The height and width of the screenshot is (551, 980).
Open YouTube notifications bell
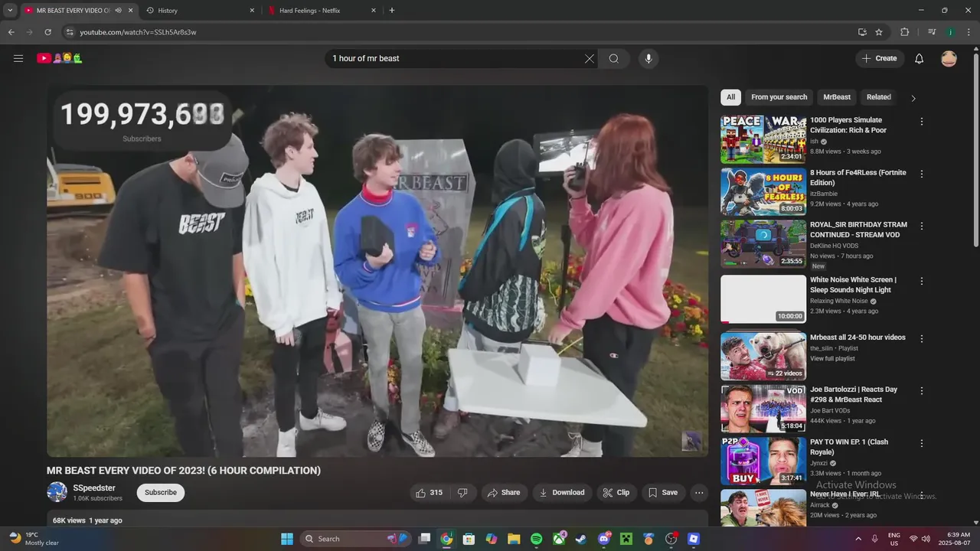point(920,58)
